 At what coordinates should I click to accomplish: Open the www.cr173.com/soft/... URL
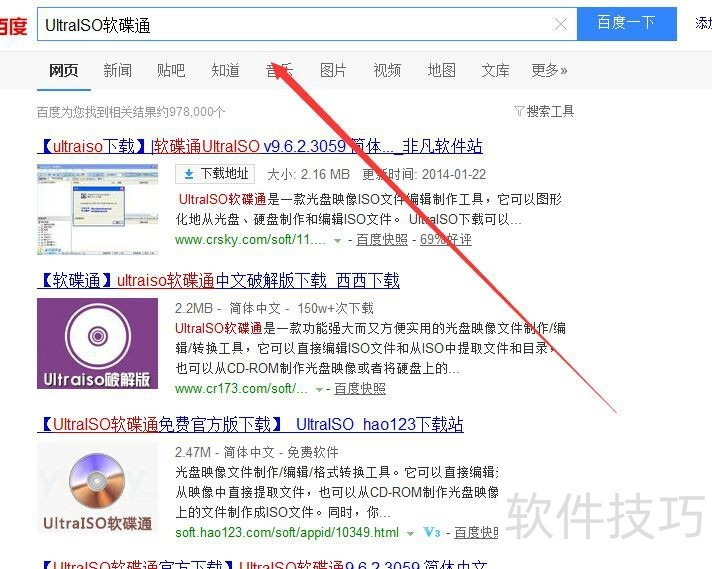click(x=242, y=388)
